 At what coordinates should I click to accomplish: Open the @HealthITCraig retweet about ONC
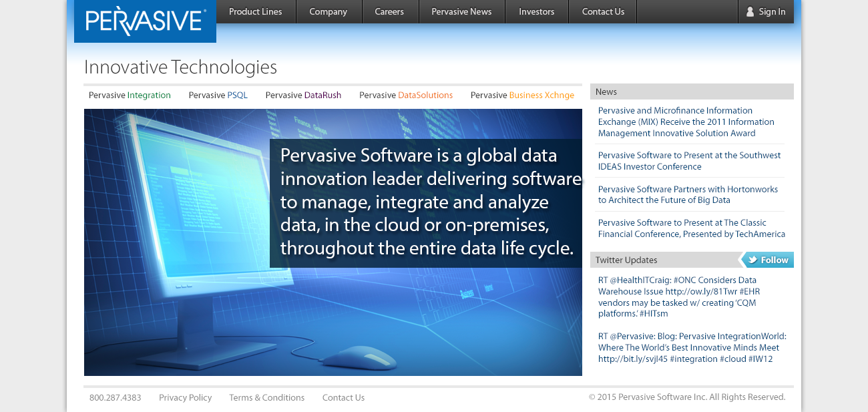[x=679, y=297]
